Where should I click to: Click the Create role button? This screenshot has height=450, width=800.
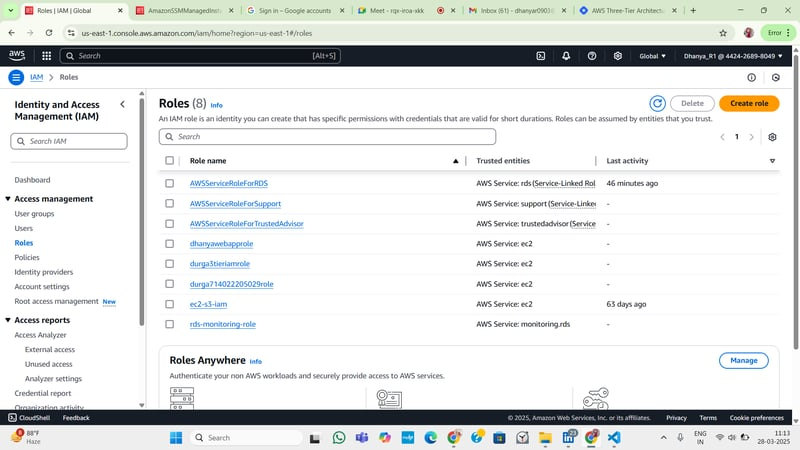point(749,104)
